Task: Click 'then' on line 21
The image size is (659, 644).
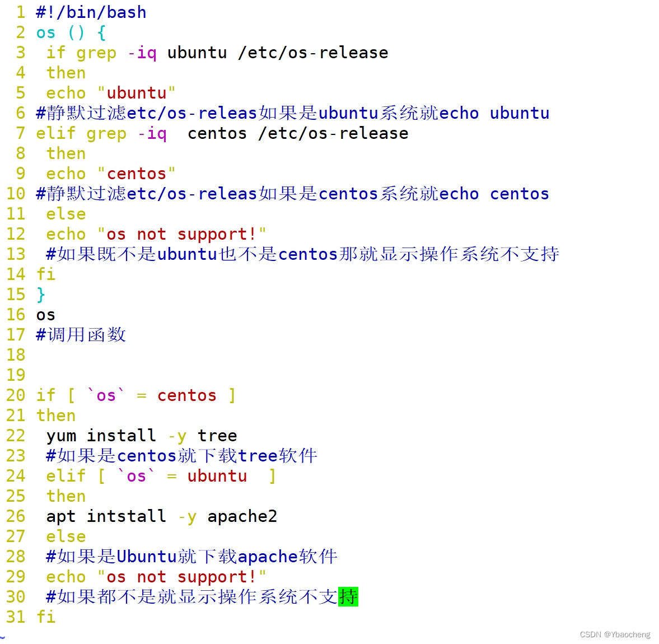Action: [x=56, y=416]
